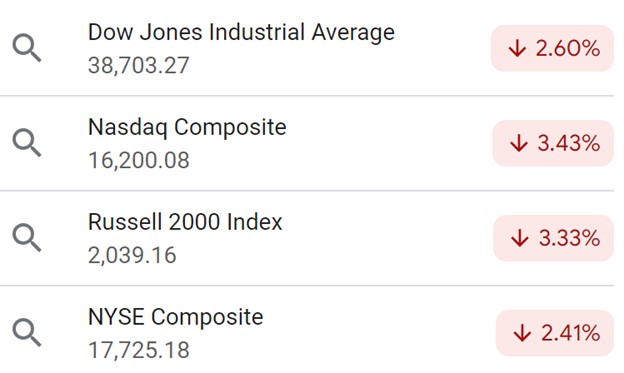624x373 pixels.
Task: Click the red down arrow beside 3.43%
Action: click(519, 143)
